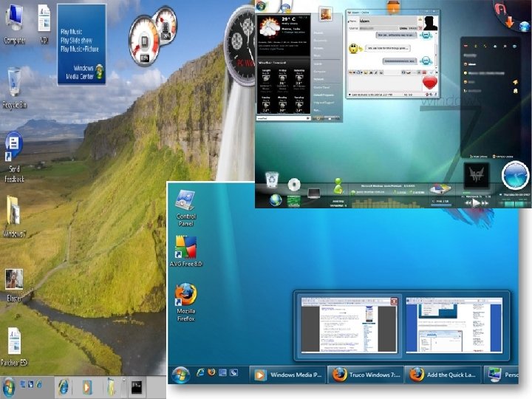This screenshot has width=532, height=399.
Task: Click the user avatar atop start menu
Action: pyautogui.click(x=326, y=14)
